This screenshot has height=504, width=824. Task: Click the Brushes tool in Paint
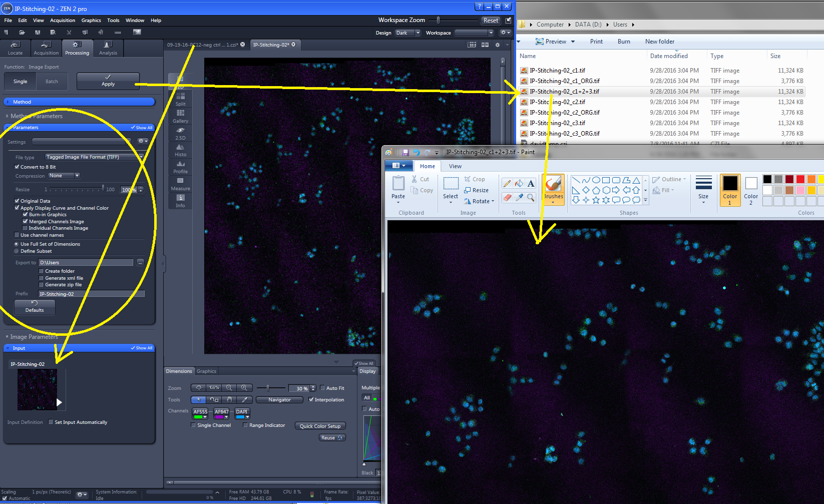pos(553,189)
